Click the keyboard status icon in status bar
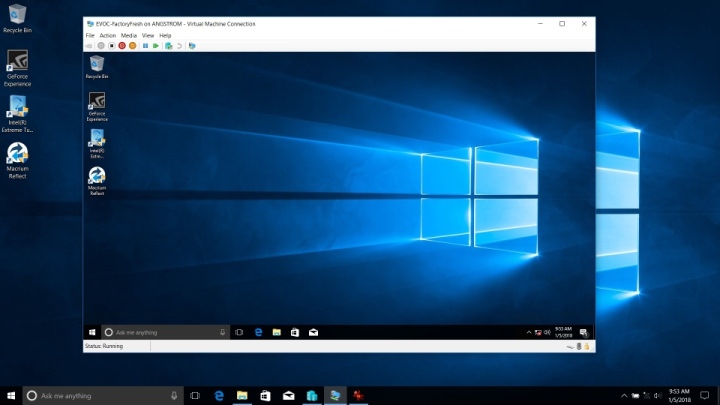The image size is (720, 405). click(x=570, y=347)
